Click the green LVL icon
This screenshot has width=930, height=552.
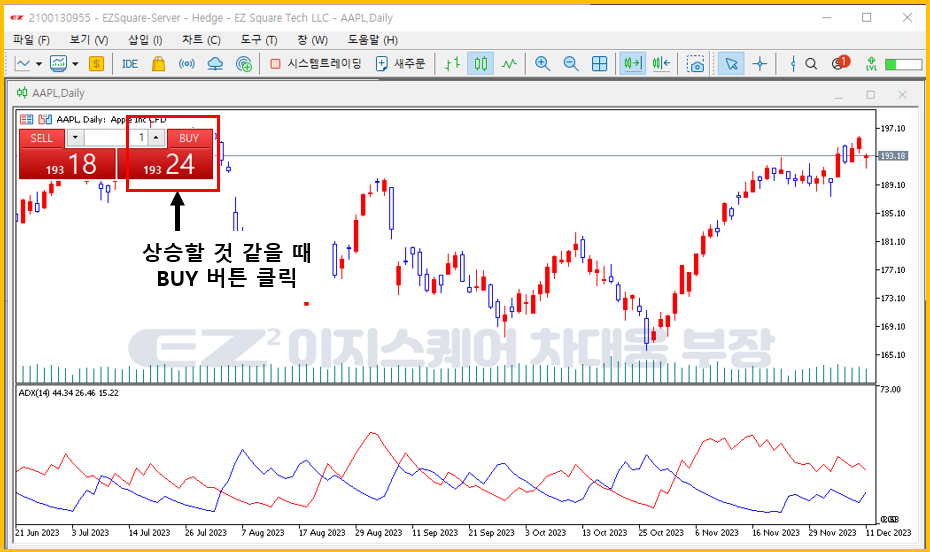click(x=871, y=63)
